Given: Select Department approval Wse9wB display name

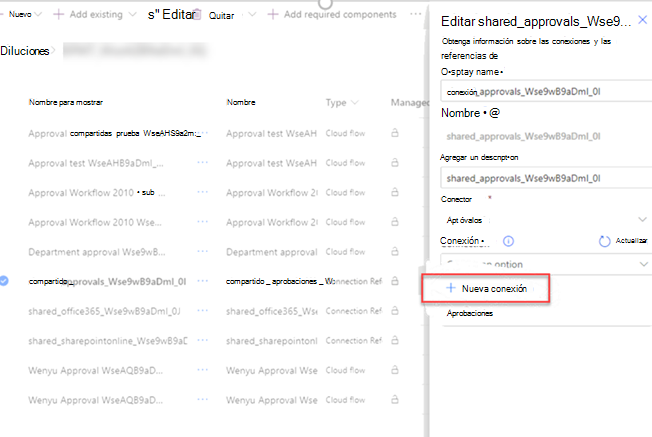Looking at the screenshot, I should [96, 252].
